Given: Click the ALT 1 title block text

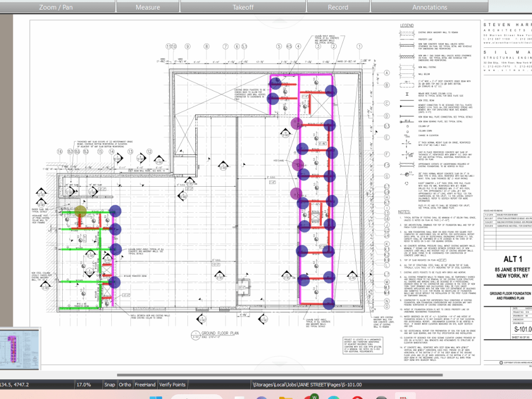Looking at the screenshot, I should tap(513, 259).
